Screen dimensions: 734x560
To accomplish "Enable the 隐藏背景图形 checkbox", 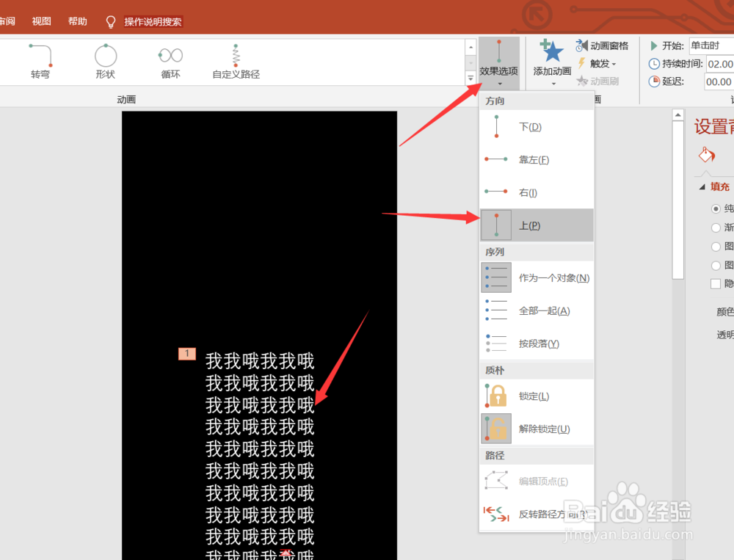I will pyautogui.click(x=717, y=283).
